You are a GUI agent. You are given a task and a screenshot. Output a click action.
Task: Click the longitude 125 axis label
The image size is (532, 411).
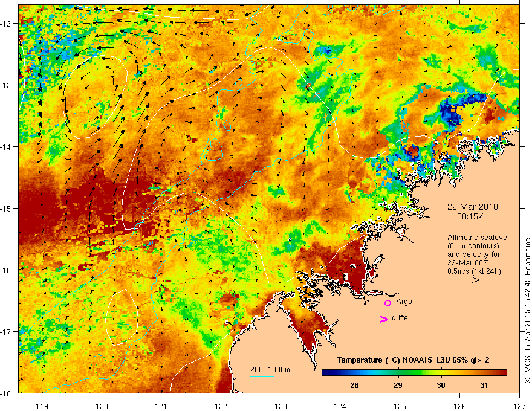(x=400, y=406)
